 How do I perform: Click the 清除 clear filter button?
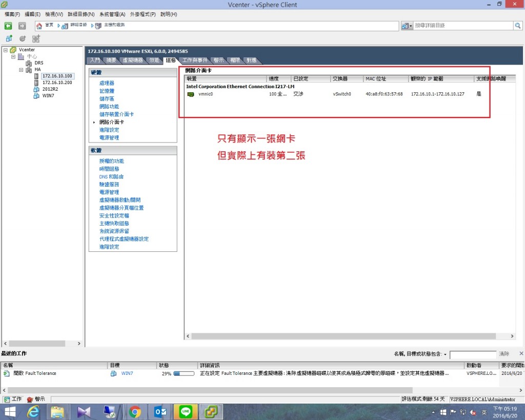(x=504, y=354)
